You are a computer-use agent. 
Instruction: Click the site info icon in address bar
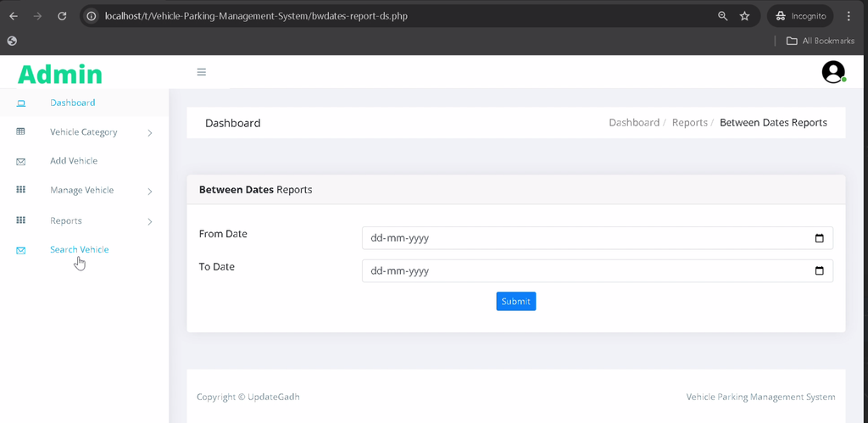pyautogui.click(x=92, y=16)
